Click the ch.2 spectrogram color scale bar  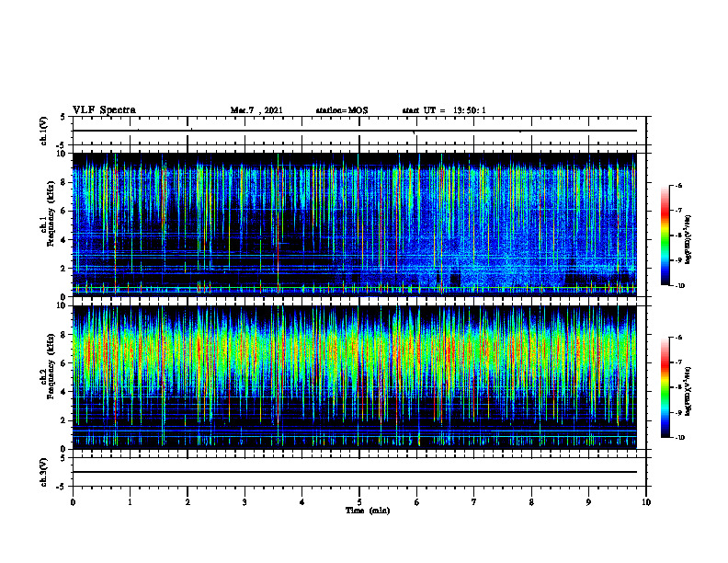pos(665,387)
